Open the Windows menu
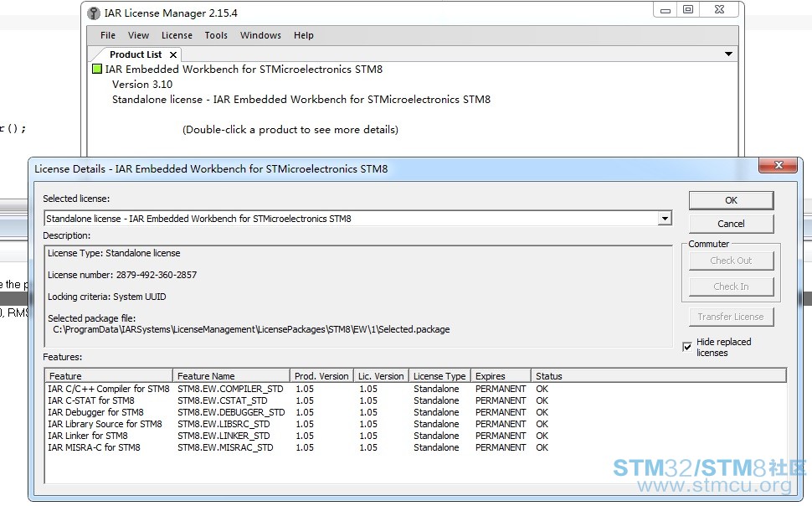Image resolution: width=812 pixels, height=506 pixels. pyautogui.click(x=260, y=35)
